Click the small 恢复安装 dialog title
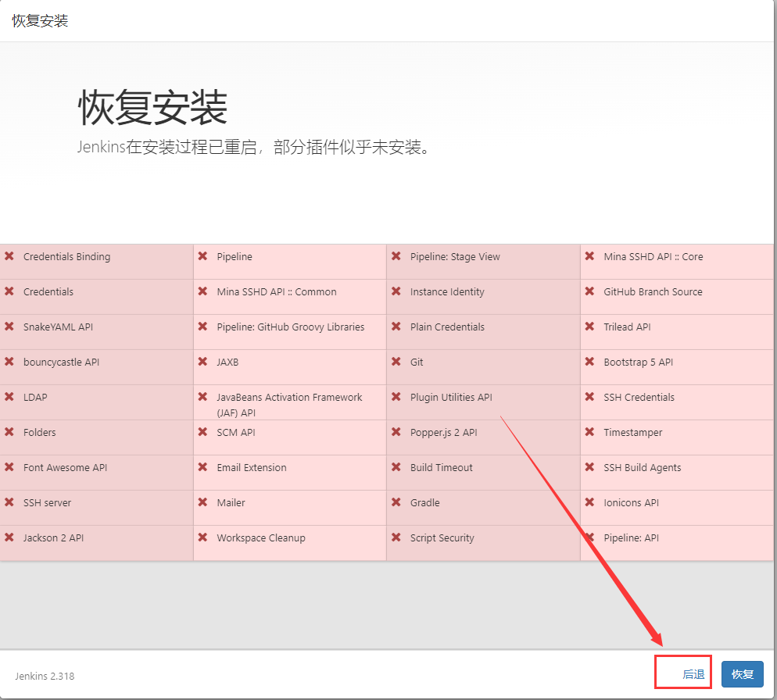 pos(40,21)
